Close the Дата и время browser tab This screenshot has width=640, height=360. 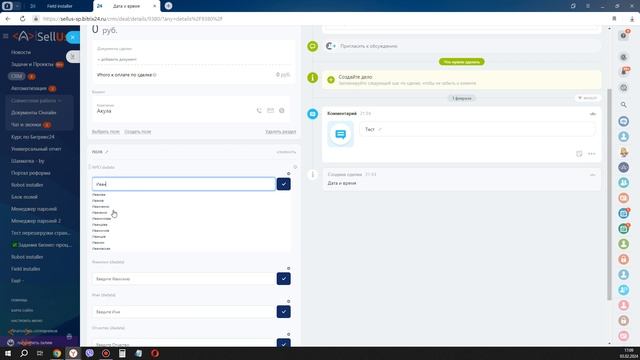coord(154,6)
